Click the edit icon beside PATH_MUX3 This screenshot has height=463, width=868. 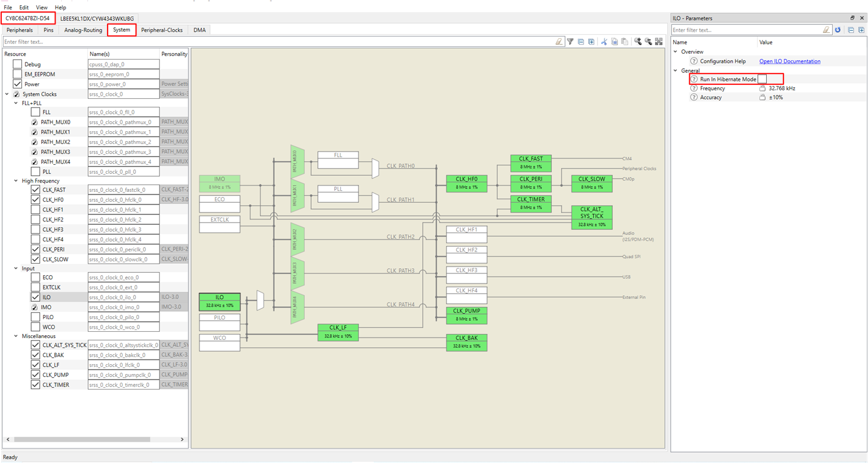point(35,152)
